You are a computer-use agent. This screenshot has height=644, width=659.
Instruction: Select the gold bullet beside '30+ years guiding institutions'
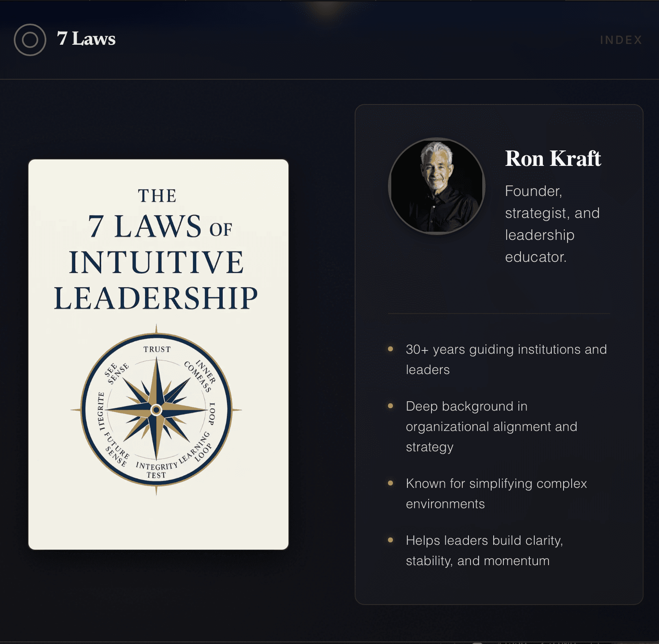391,349
